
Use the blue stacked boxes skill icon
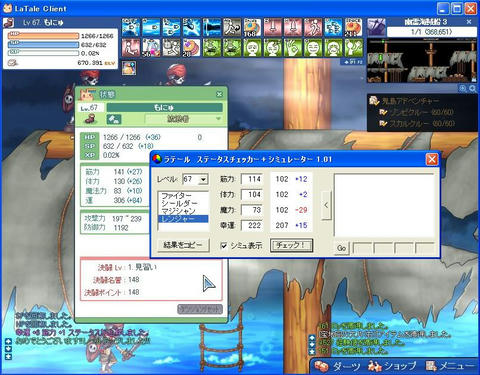tap(334, 27)
